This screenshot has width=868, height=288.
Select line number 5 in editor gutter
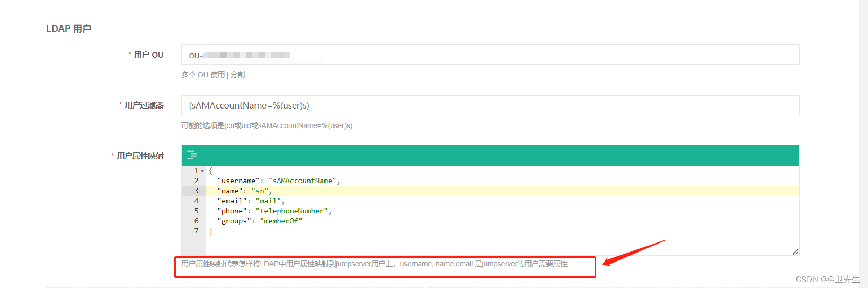[x=196, y=211]
